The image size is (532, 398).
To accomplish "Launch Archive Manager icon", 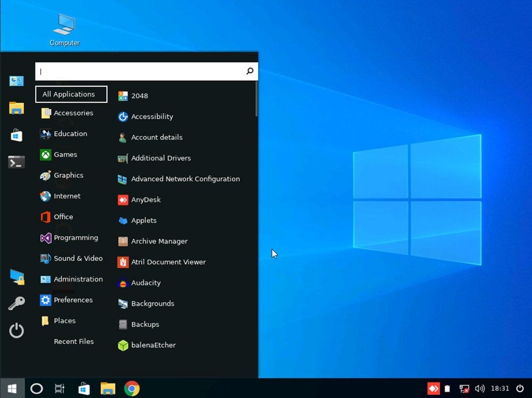I will (123, 241).
